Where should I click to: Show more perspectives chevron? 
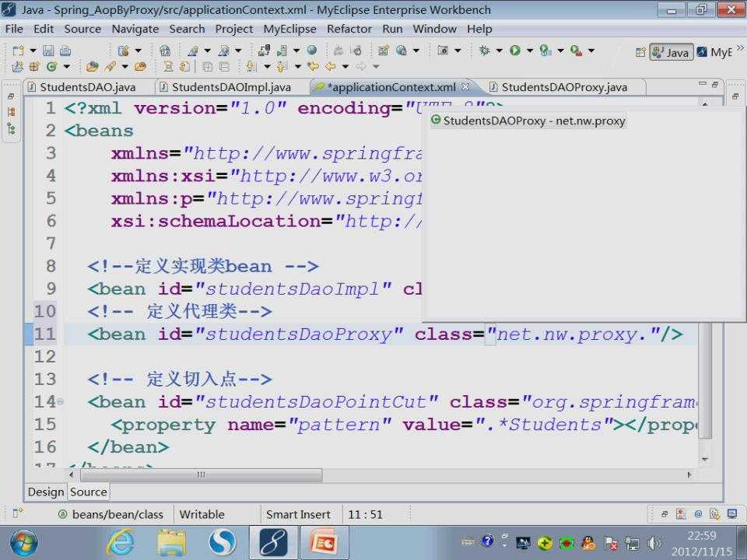click(740, 47)
